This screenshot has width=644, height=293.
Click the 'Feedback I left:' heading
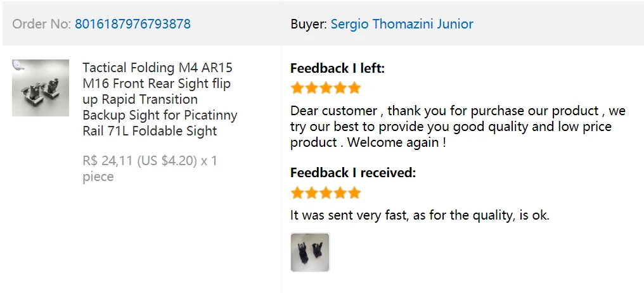(x=338, y=68)
